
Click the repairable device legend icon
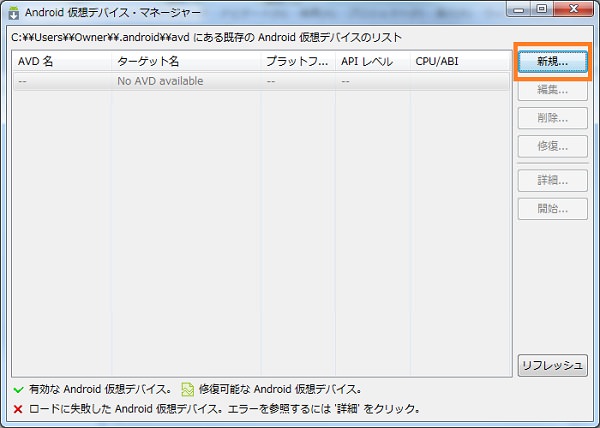click(188, 389)
